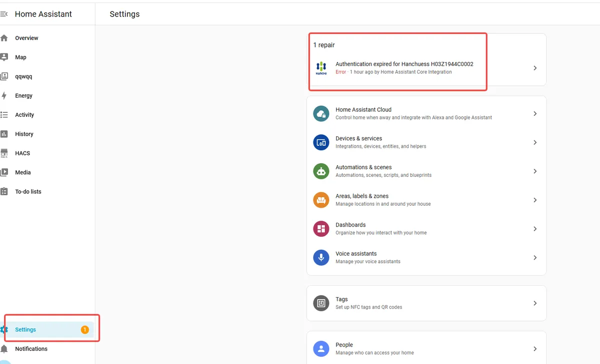This screenshot has width=600, height=364.
Task: Click the Media play icon
Action: click(x=4, y=172)
